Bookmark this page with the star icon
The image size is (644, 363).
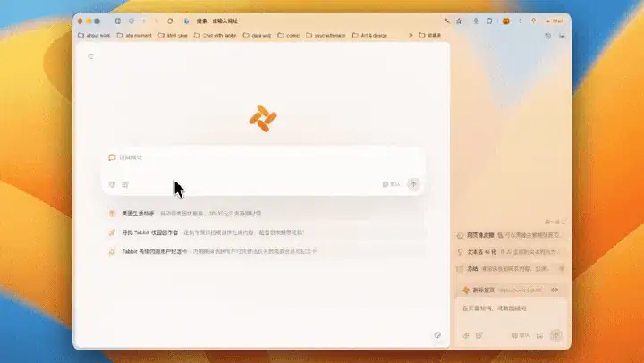coord(459,21)
